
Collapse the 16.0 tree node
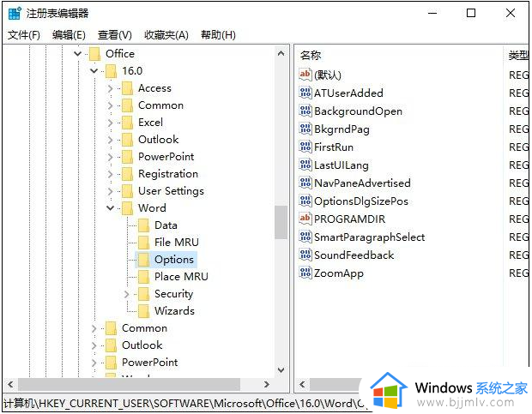pos(94,71)
